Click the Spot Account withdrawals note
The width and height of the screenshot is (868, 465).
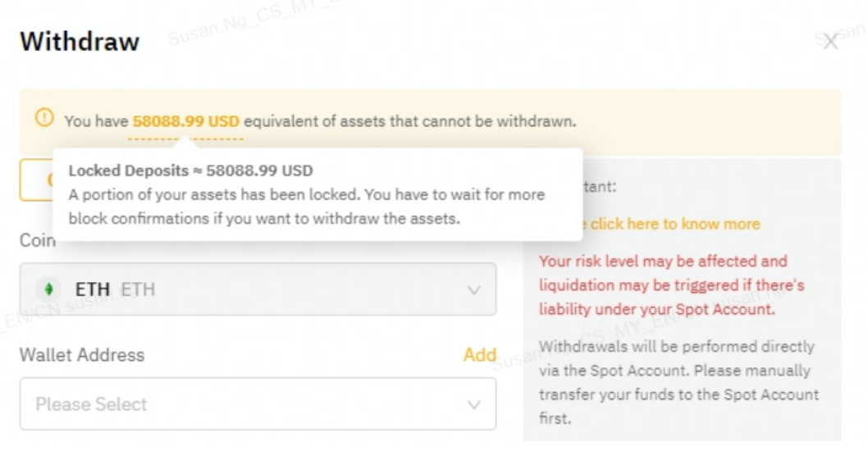(677, 382)
